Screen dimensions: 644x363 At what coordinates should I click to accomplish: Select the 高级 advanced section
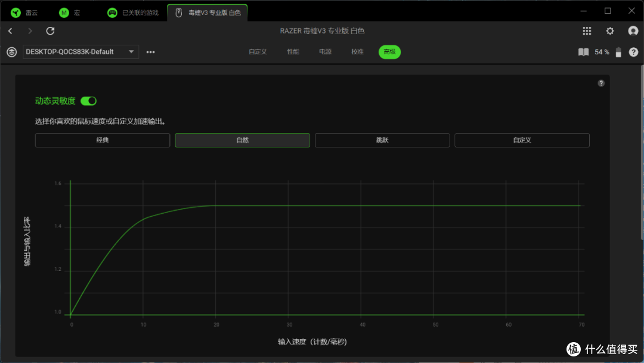pyautogui.click(x=389, y=52)
